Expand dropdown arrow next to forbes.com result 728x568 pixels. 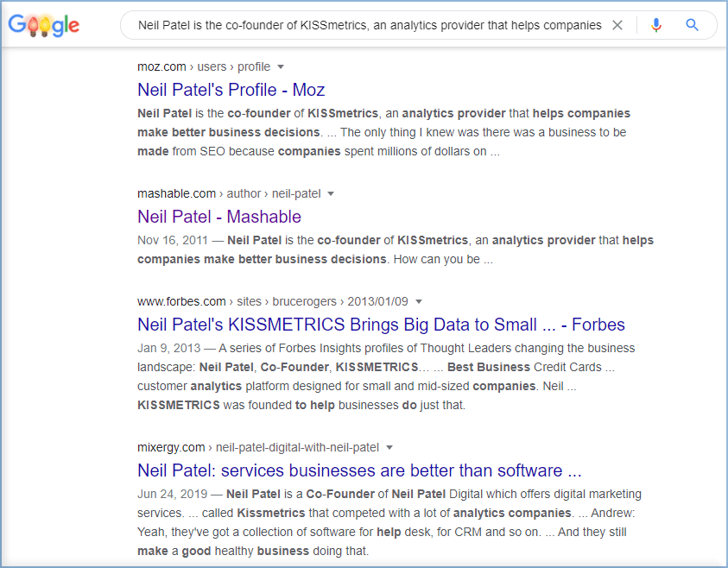click(x=419, y=301)
